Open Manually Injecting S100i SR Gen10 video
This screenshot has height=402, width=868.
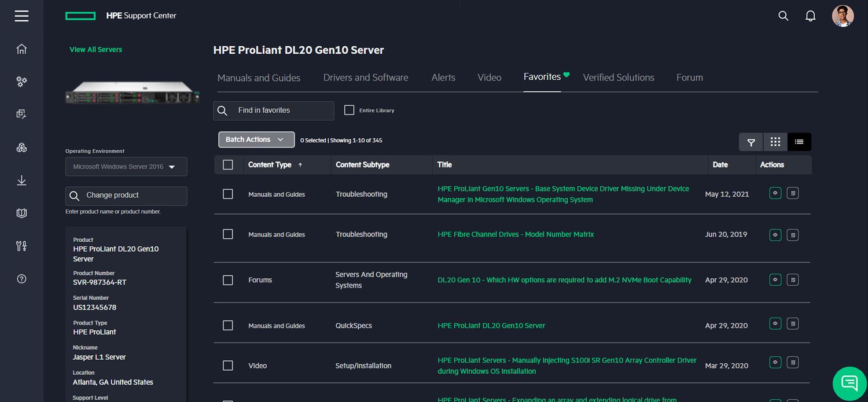(x=567, y=366)
